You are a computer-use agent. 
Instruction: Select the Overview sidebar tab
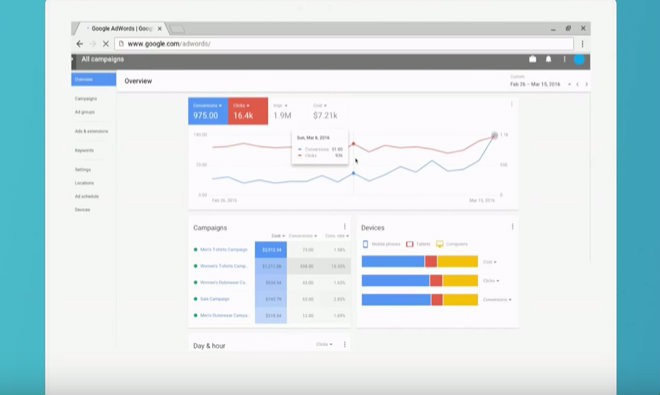(x=93, y=79)
